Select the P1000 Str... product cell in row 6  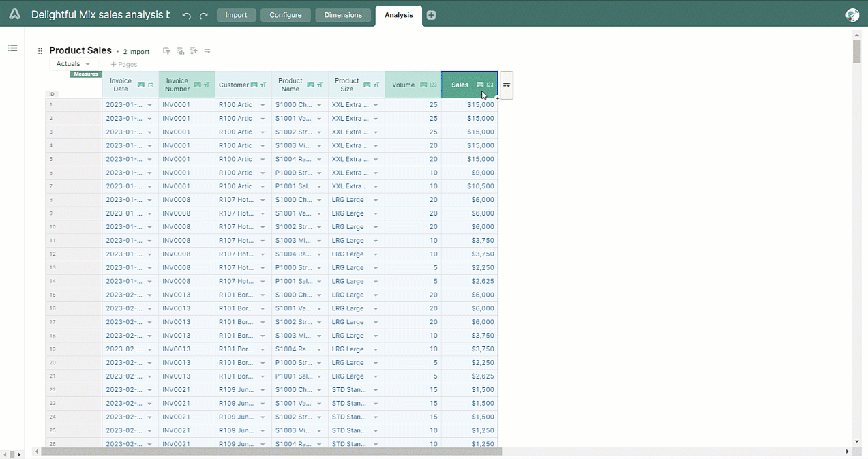pyautogui.click(x=300, y=173)
